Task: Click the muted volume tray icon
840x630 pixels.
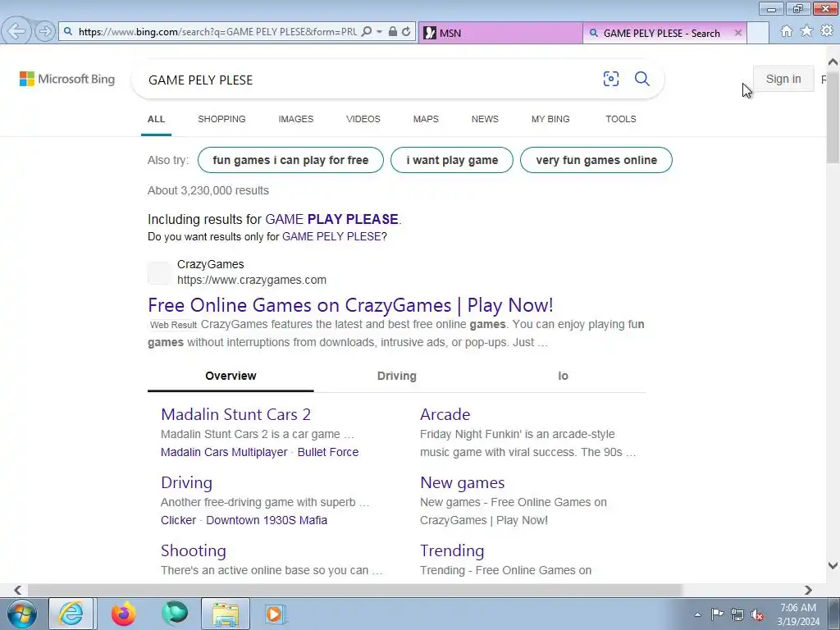Action: [x=757, y=614]
